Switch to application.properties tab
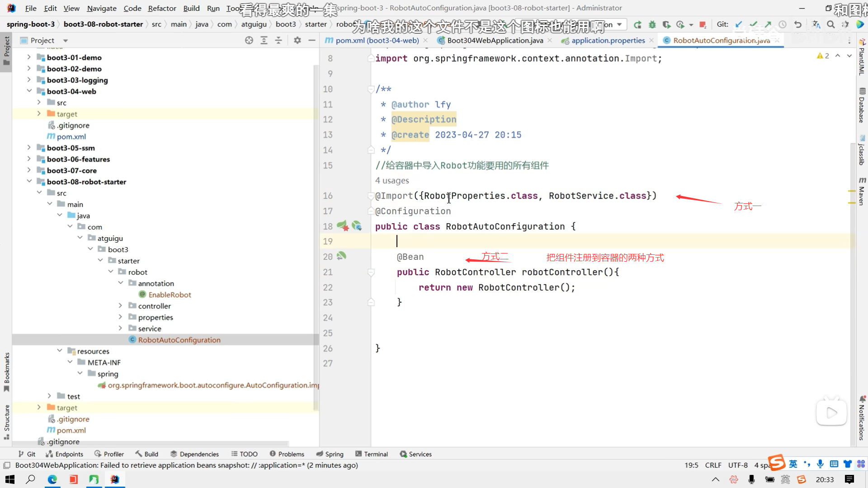 coord(608,40)
